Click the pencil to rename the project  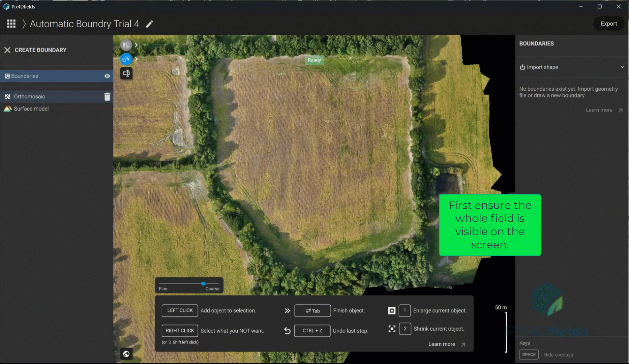(x=149, y=24)
